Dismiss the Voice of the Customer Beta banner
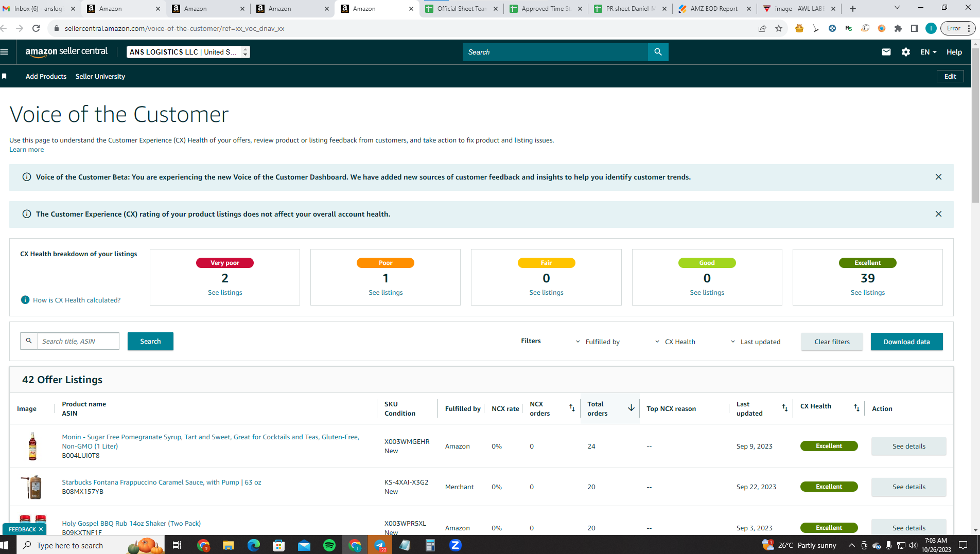This screenshot has height=554, width=980. [938, 177]
